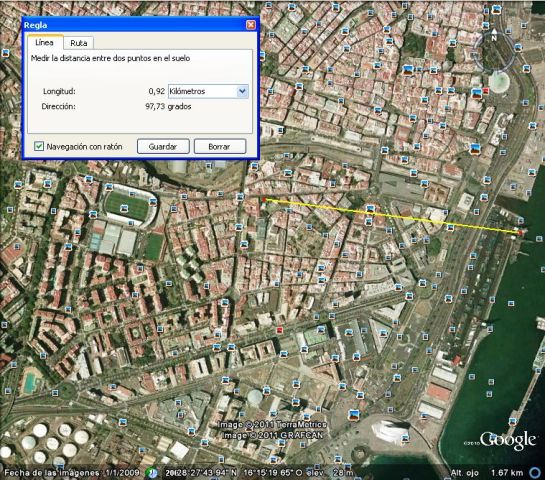
Task: Open the Kilómetros units dropdown
Action: [x=208, y=91]
